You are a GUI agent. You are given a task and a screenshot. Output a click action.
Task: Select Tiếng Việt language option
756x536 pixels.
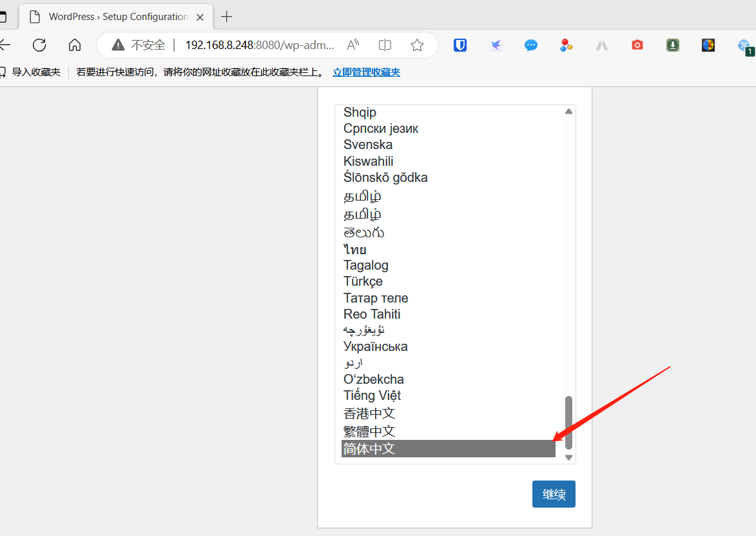point(449,395)
